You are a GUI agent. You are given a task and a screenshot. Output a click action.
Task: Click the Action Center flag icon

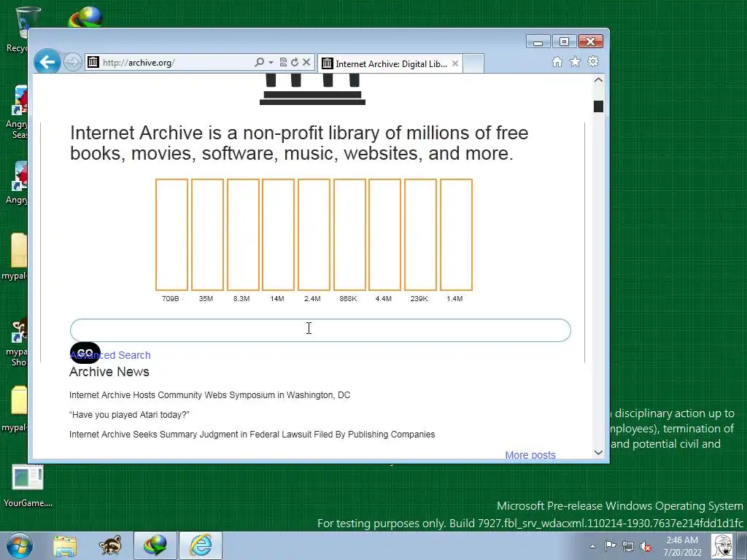[x=610, y=546]
